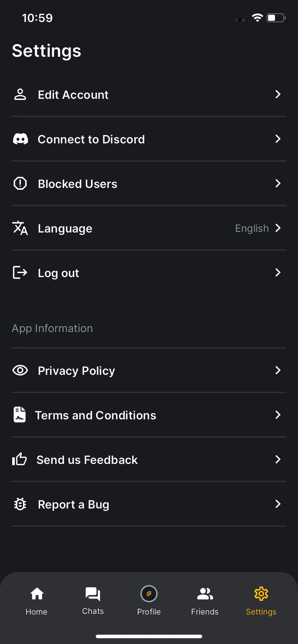
Task: Open the Profile tab
Action: pyautogui.click(x=149, y=601)
